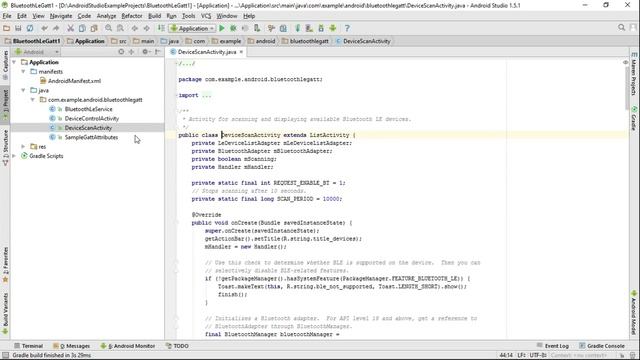
Task: Click the Save All toolbar icon
Action: coord(18,28)
